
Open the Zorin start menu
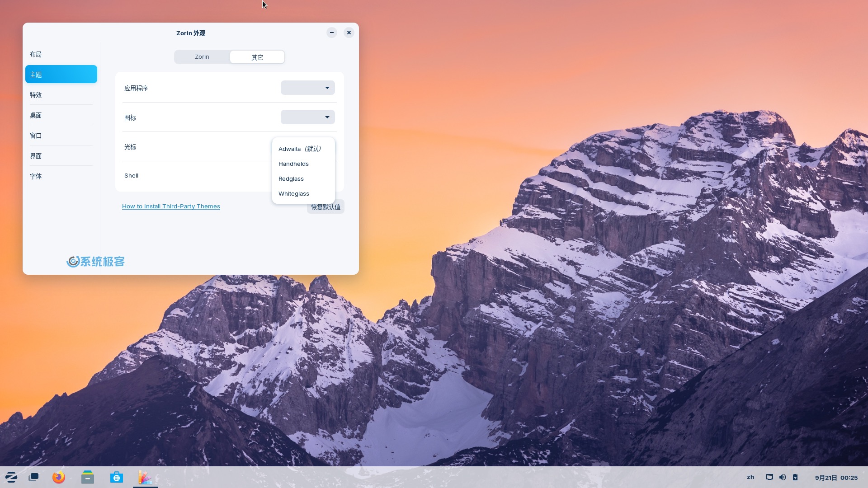tap(11, 477)
